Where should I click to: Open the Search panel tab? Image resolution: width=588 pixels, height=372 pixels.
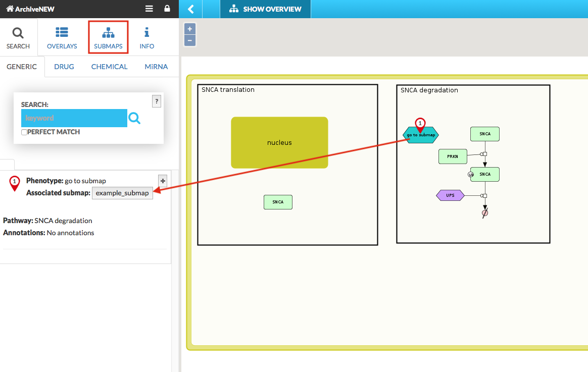(x=18, y=38)
